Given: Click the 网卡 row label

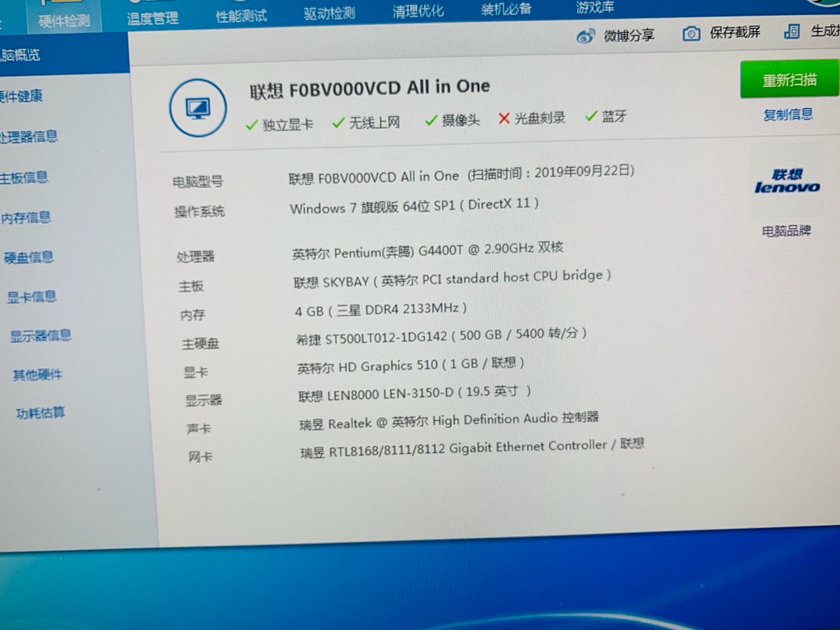Looking at the screenshot, I should [201, 457].
